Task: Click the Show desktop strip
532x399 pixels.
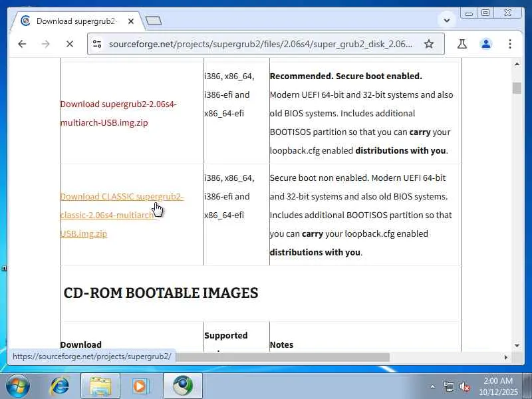Action: 527,386
